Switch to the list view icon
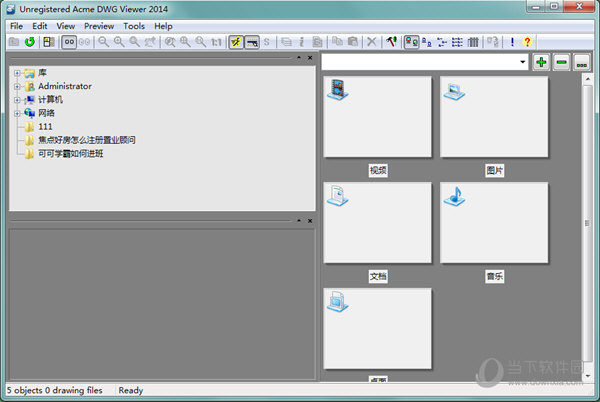Screen dimensions: 600x402 click(x=442, y=42)
